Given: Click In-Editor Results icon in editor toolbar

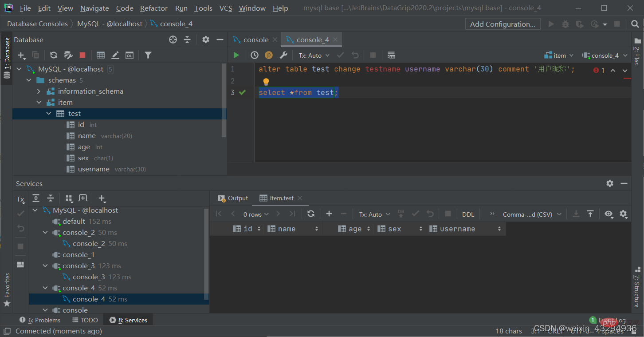Looking at the screenshot, I should point(391,55).
